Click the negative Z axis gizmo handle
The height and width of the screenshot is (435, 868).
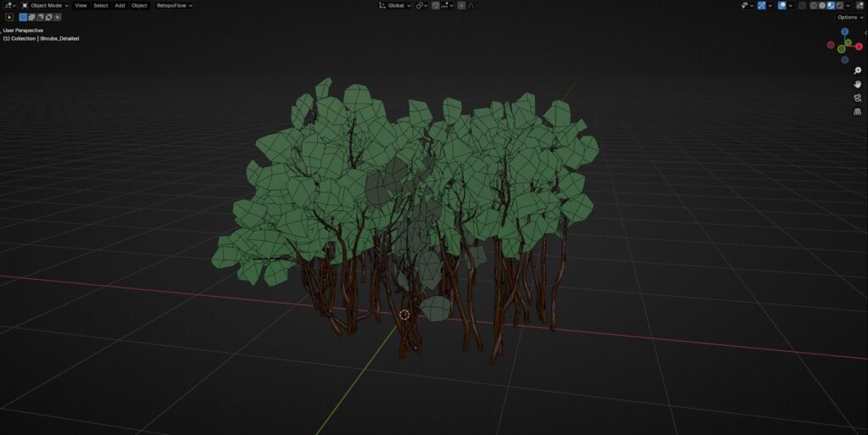coord(845,59)
